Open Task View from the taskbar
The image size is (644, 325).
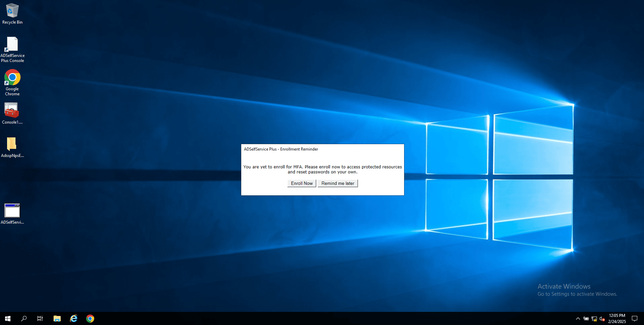(x=40, y=318)
